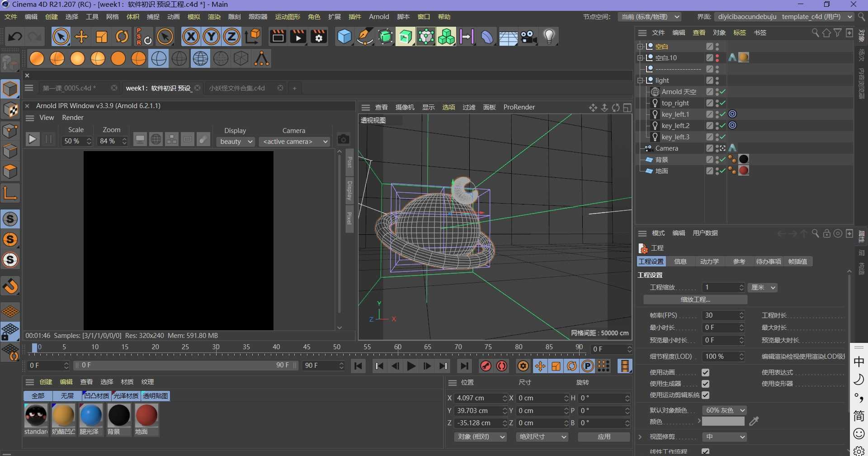Select the Move tool in top toolbar

81,37
